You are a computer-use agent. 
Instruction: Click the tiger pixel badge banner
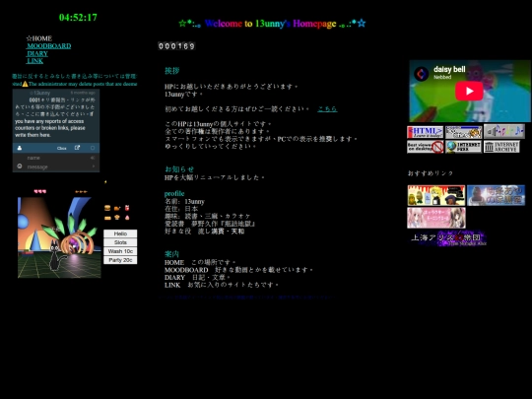[463, 132]
